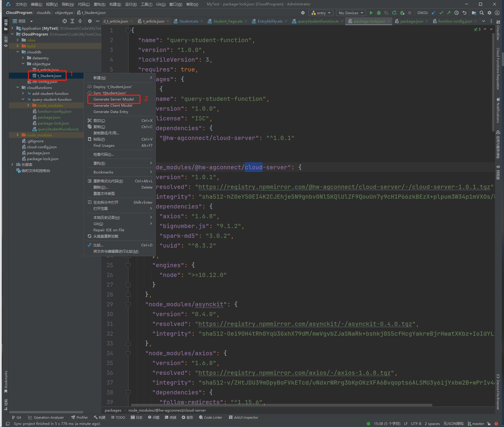Viewport: 504px width, 427px height.
Task: Toggle the read-only lock icon in status bar
Action: 489,424
